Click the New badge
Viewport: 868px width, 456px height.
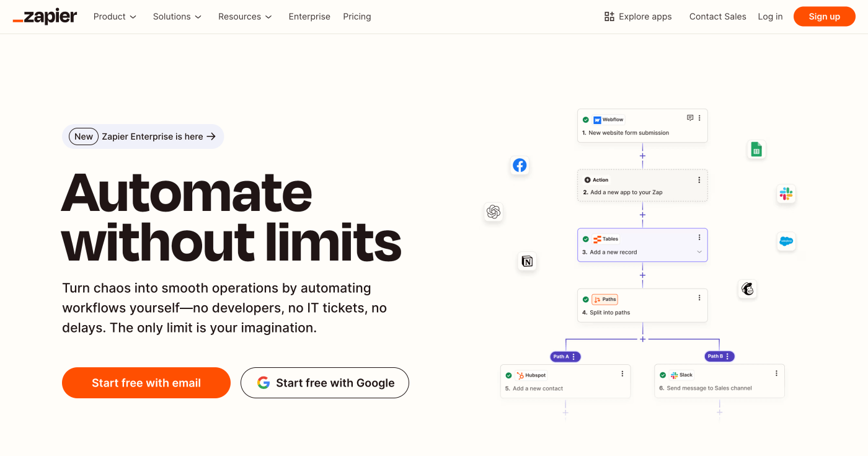tap(84, 136)
